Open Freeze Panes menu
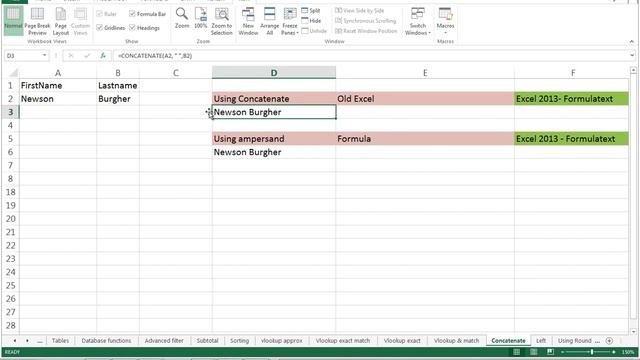640x360 pixels. (x=290, y=21)
